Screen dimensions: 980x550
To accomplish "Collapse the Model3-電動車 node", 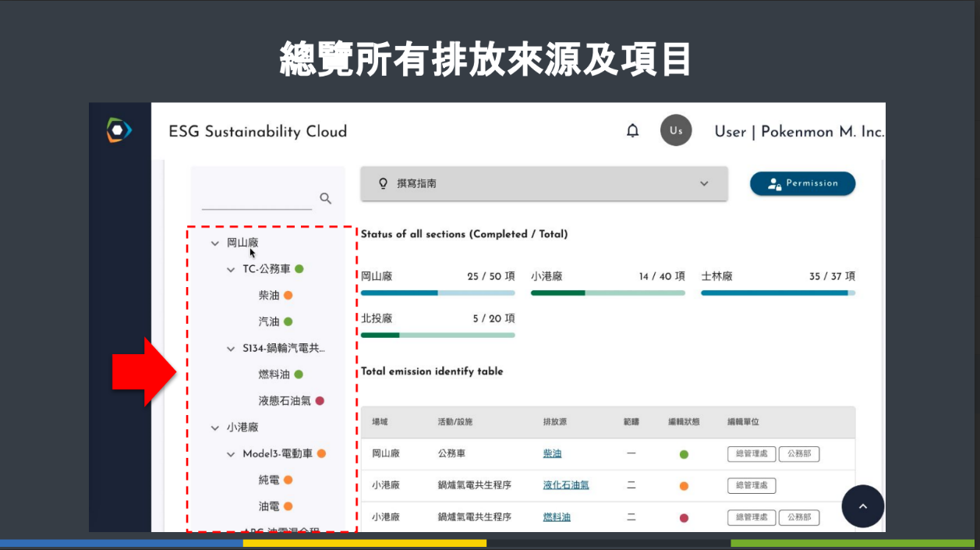I will pos(231,454).
